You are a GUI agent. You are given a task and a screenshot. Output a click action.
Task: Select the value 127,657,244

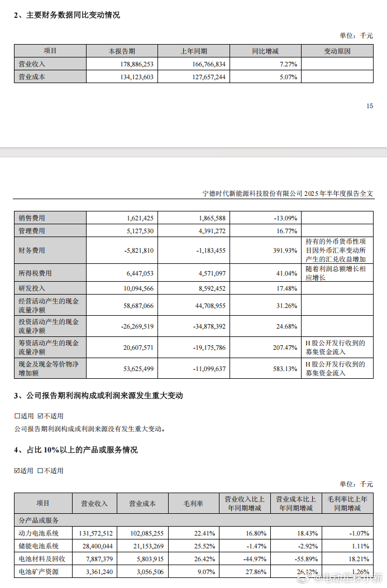209,77
